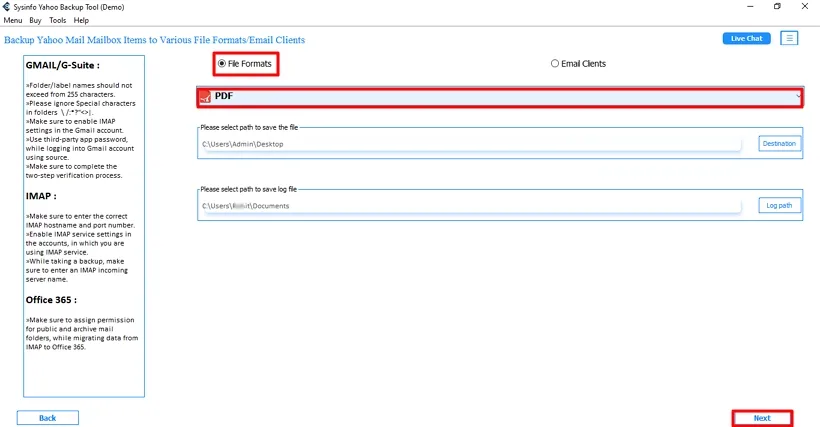The width and height of the screenshot is (820, 427).
Task: Open the Tools menu
Action: pos(58,20)
